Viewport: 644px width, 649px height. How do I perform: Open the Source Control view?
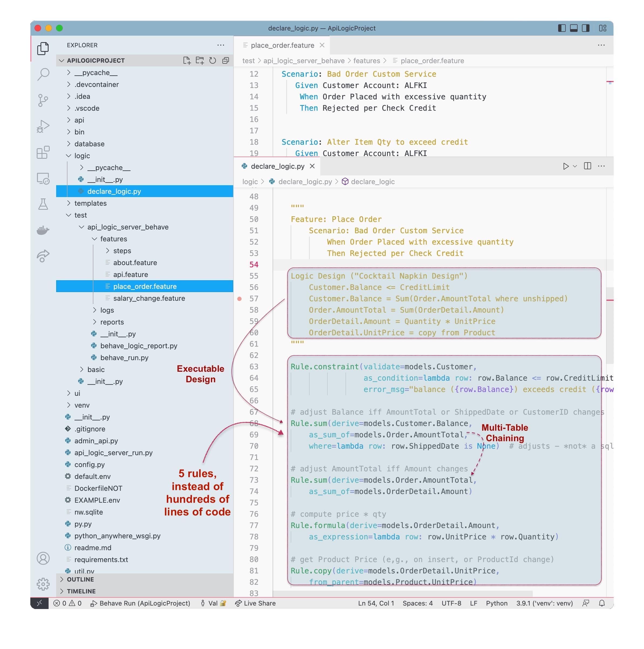43,100
